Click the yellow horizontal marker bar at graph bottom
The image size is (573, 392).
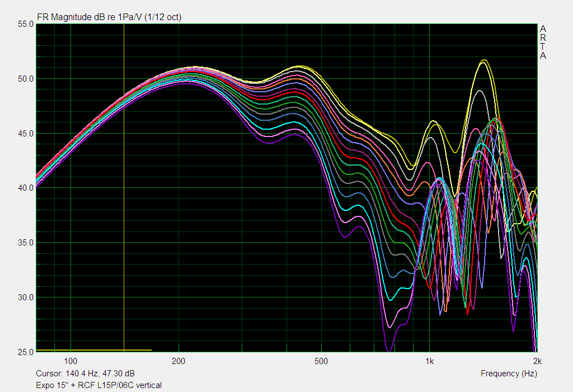(94, 350)
